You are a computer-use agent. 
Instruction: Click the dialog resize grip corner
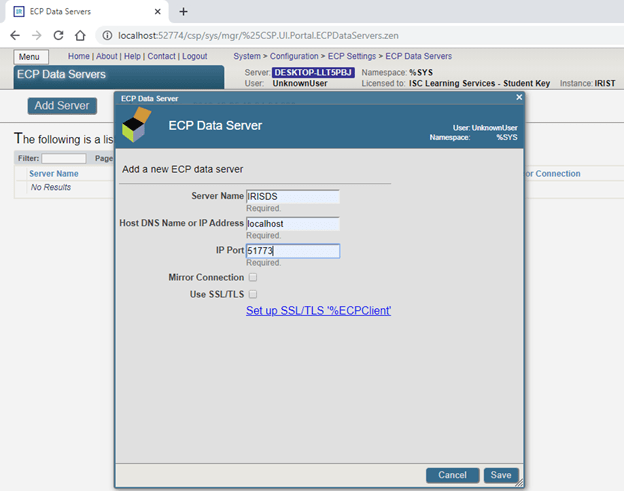pos(519,483)
